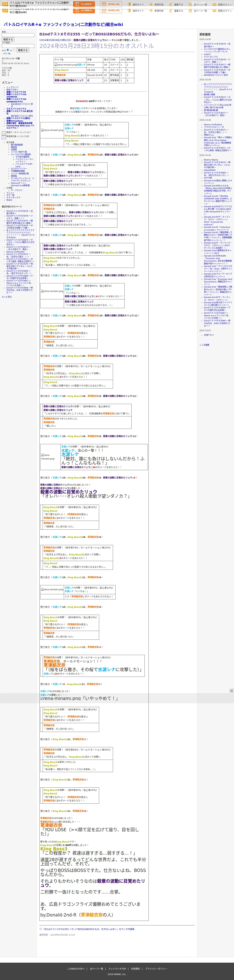The height and width of the screenshot is (980, 234).
Task: Click 編集する pencil item in top header
Action: click(x=176, y=5)
